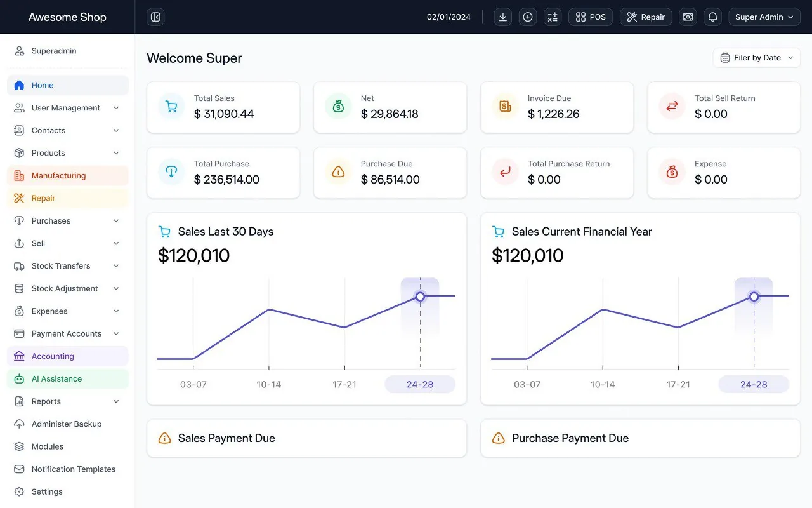812x508 pixels.
Task: Click the date 02/01/2024 in the header
Action: (x=449, y=17)
